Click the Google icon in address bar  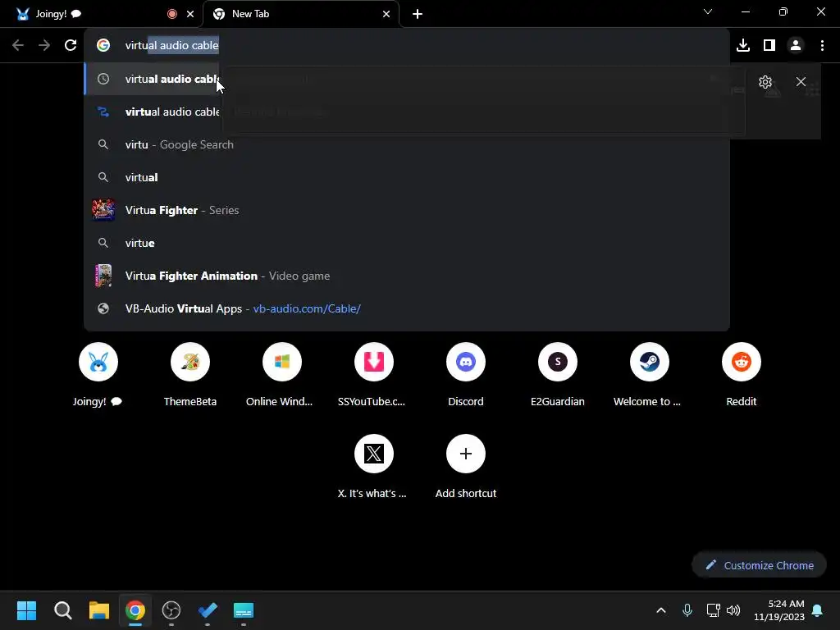coord(103,46)
